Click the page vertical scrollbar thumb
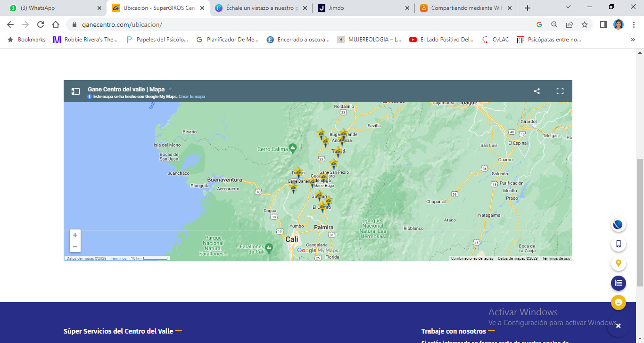 tap(640, 221)
